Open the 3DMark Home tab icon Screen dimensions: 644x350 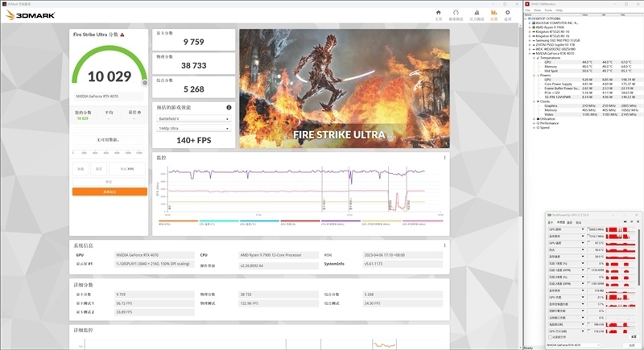point(438,14)
